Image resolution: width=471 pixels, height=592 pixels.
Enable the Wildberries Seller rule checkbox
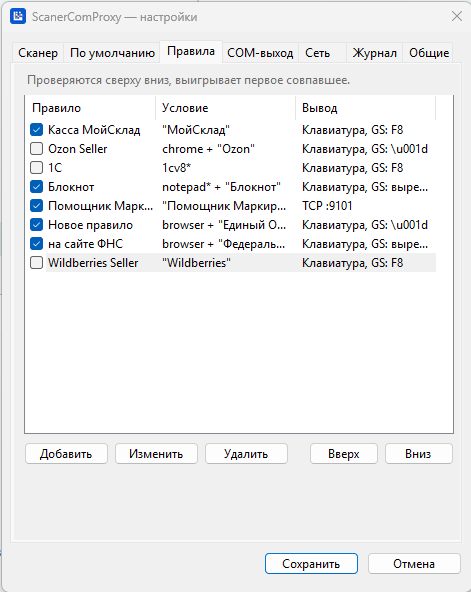tap(36, 262)
